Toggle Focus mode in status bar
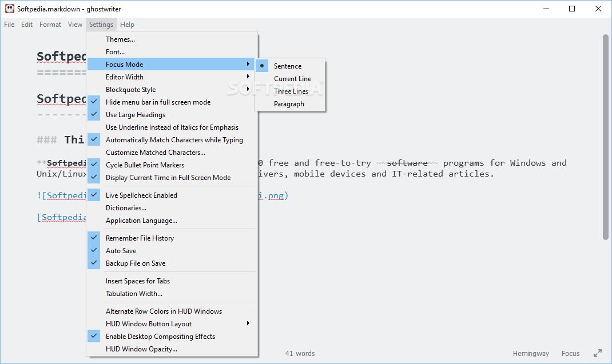The height and width of the screenshot is (364, 612). click(x=570, y=354)
